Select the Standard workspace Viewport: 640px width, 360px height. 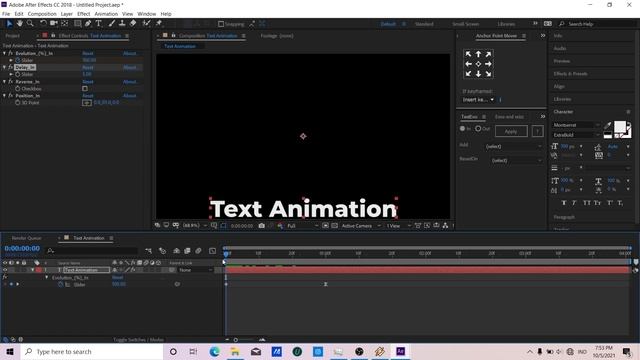[x=424, y=24]
